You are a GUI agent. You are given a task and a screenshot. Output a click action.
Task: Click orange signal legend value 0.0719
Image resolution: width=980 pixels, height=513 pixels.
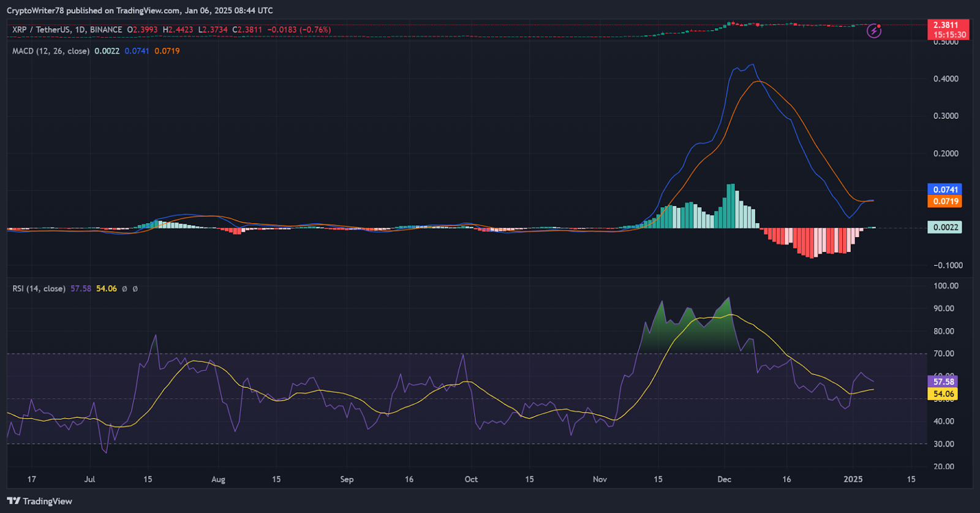coord(167,51)
